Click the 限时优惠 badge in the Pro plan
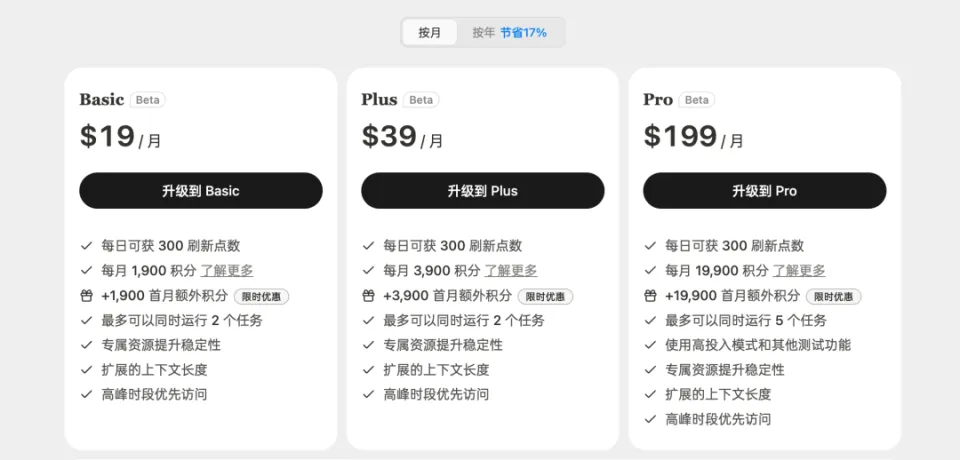This screenshot has height=460, width=960. pyautogui.click(x=833, y=297)
